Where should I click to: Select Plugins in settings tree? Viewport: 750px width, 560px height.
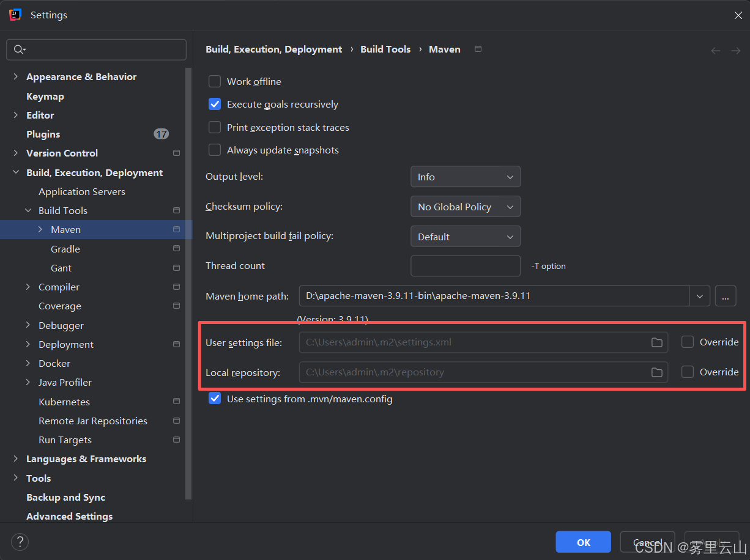point(43,134)
